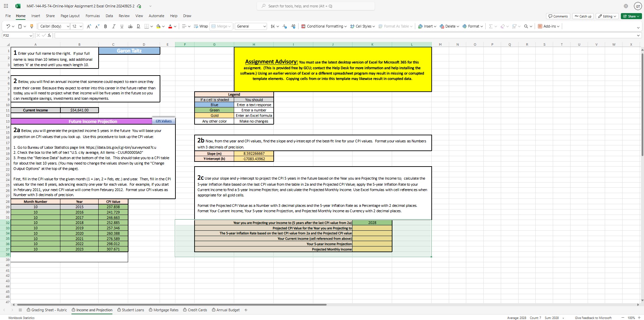644x320 pixels.
Task: Open the app launcher grid
Action: tap(6, 6)
